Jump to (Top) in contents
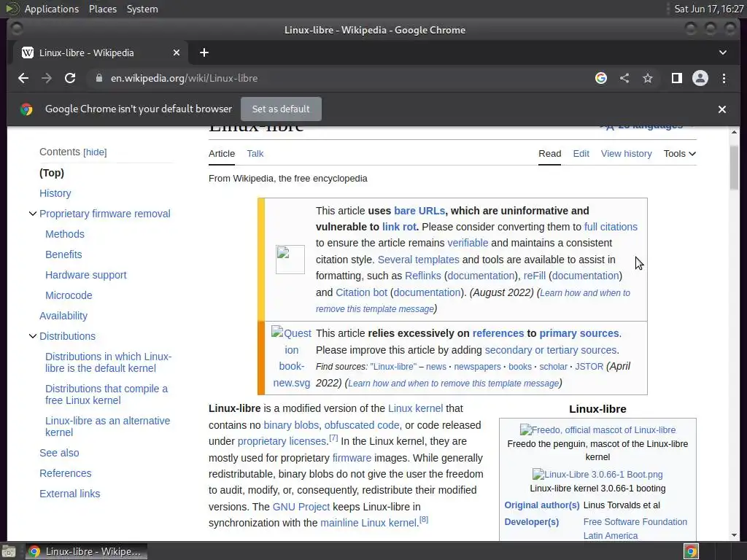Viewport: 747px width, 560px height. click(52, 173)
